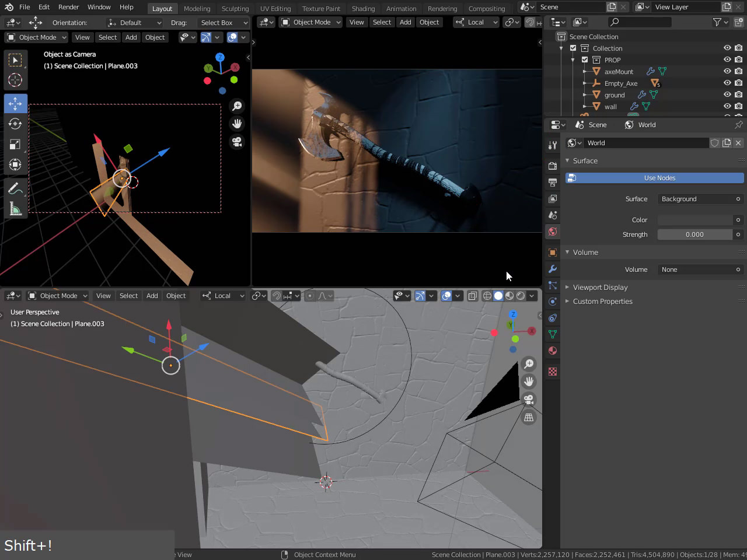
Task: Toggle X-ray in bottom viewport header
Action: click(473, 296)
